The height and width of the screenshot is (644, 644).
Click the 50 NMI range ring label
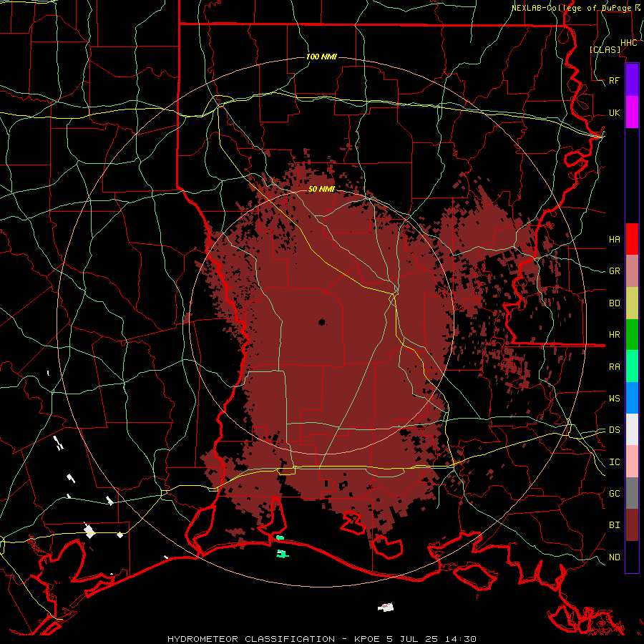click(321, 189)
